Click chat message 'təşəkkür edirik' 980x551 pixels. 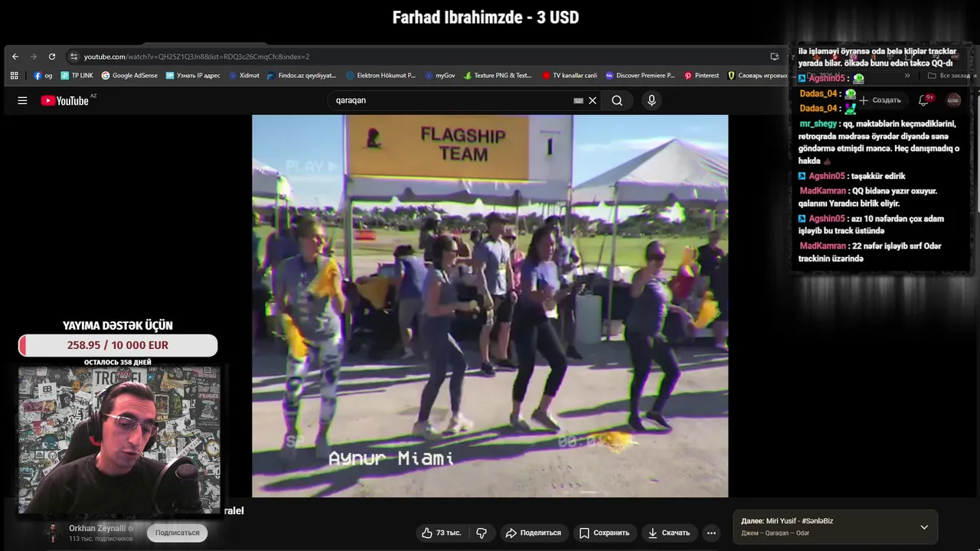coord(879,176)
